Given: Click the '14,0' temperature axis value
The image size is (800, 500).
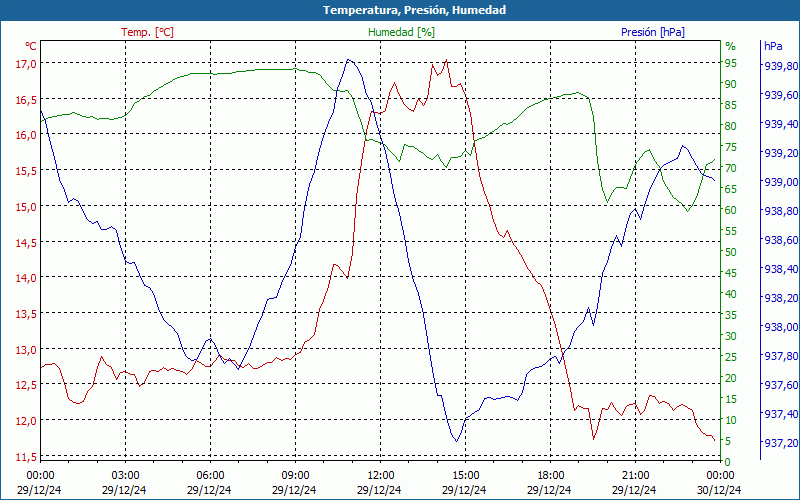Looking at the screenshot, I should point(26,278).
